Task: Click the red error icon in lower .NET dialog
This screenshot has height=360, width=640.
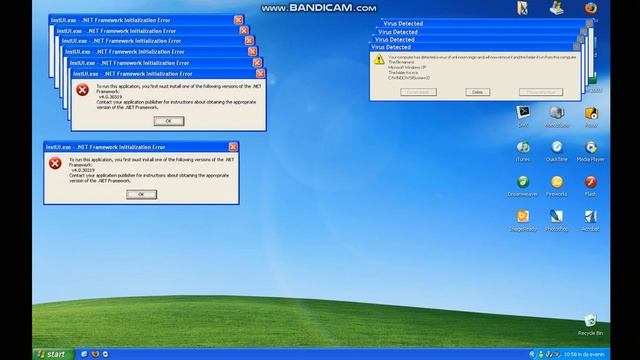Action: 55,163
